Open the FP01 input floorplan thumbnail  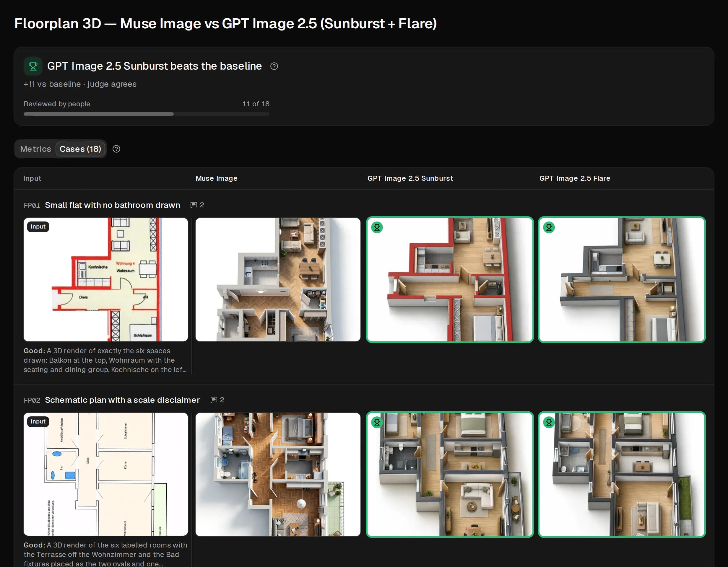pos(106,279)
